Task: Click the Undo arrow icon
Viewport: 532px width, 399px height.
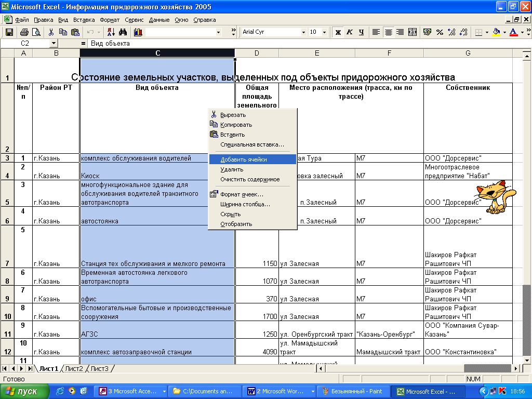Action: 90,32
